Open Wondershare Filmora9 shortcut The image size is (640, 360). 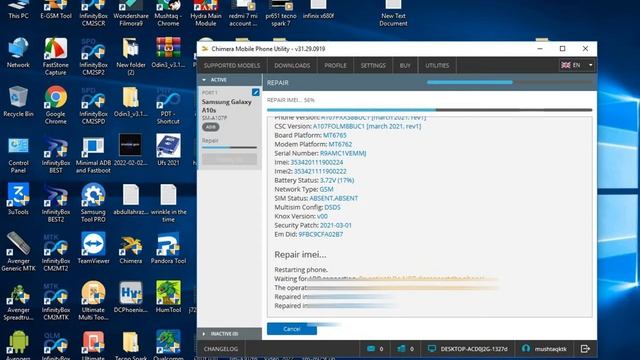pos(131,13)
